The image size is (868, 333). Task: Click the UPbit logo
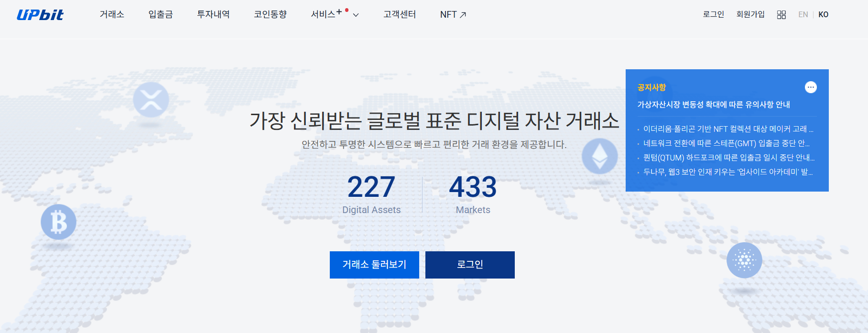(x=40, y=15)
